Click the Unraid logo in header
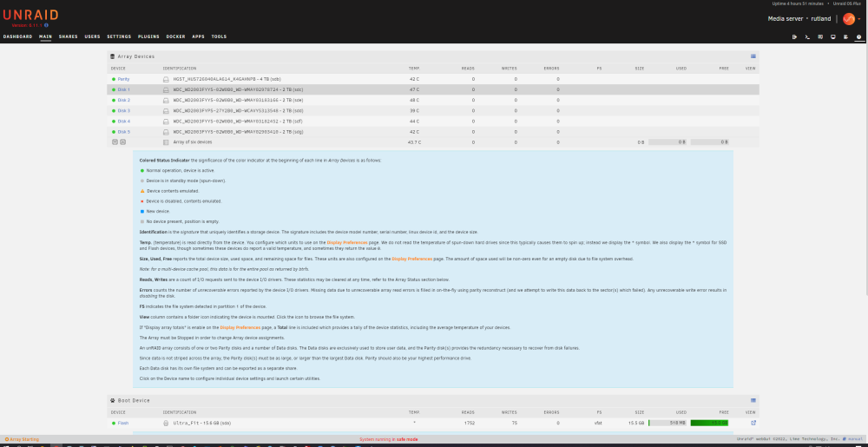The width and height of the screenshot is (868, 447). [30, 16]
